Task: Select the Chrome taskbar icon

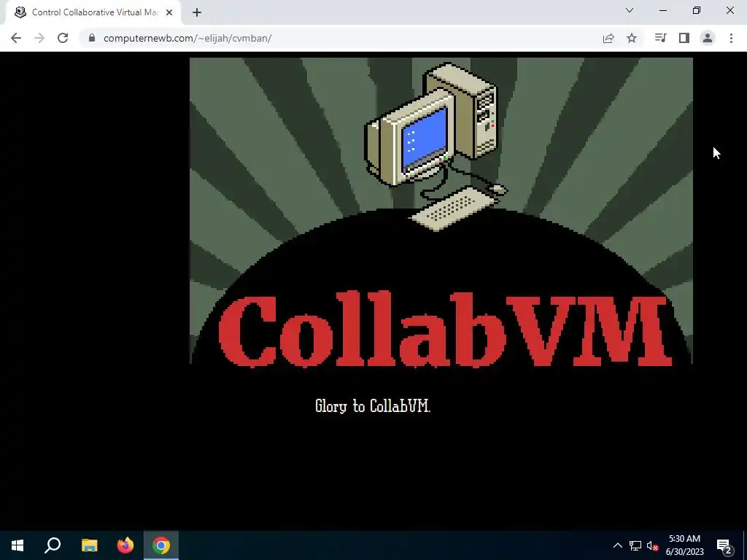Action: pyautogui.click(x=161, y=545)
